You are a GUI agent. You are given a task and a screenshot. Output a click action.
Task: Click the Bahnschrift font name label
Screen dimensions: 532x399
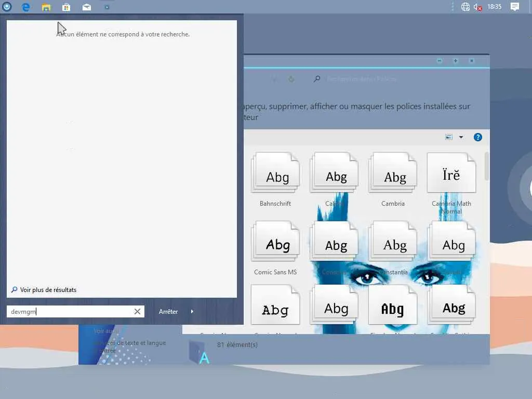pos(275,204)
